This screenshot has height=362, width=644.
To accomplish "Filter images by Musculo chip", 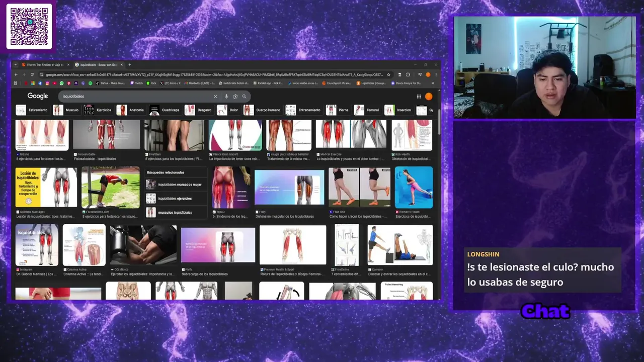I will click(x=66, y=110).
